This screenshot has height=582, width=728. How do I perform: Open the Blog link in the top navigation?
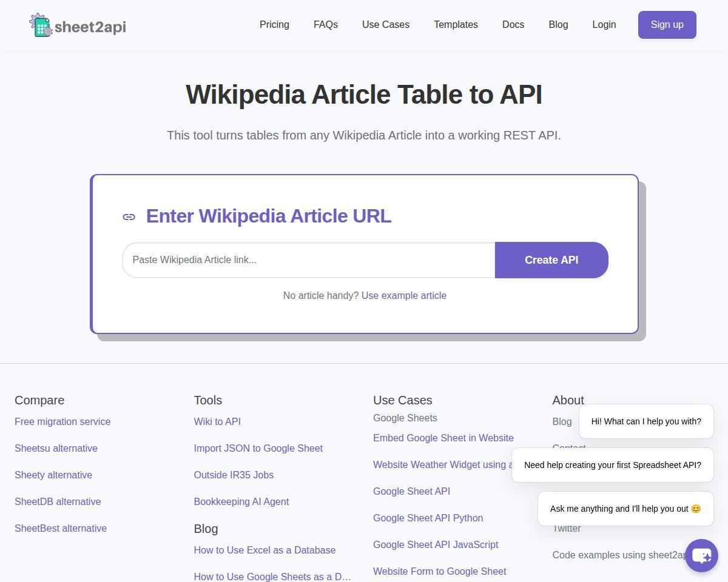coord(558,25)
